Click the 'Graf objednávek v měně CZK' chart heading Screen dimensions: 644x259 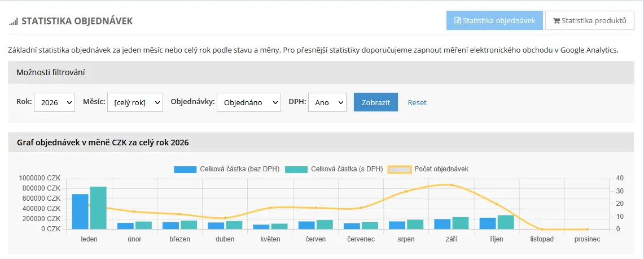[x=103, y=143]
